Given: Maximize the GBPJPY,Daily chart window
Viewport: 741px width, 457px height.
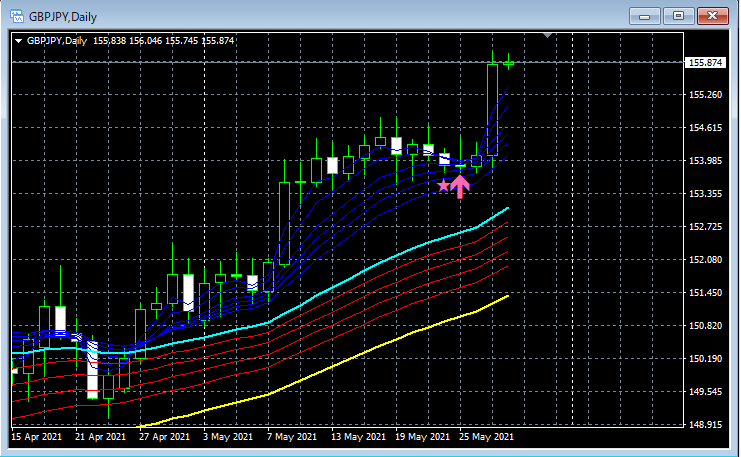Looking at the screenshot, I should click(678, 17).
